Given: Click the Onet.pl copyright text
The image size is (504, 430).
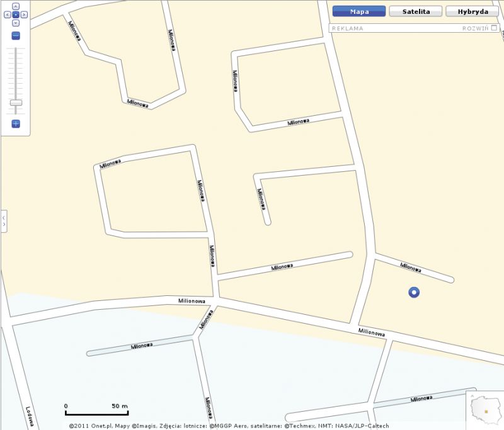Looking at the screenshot, I should [100, 426].
